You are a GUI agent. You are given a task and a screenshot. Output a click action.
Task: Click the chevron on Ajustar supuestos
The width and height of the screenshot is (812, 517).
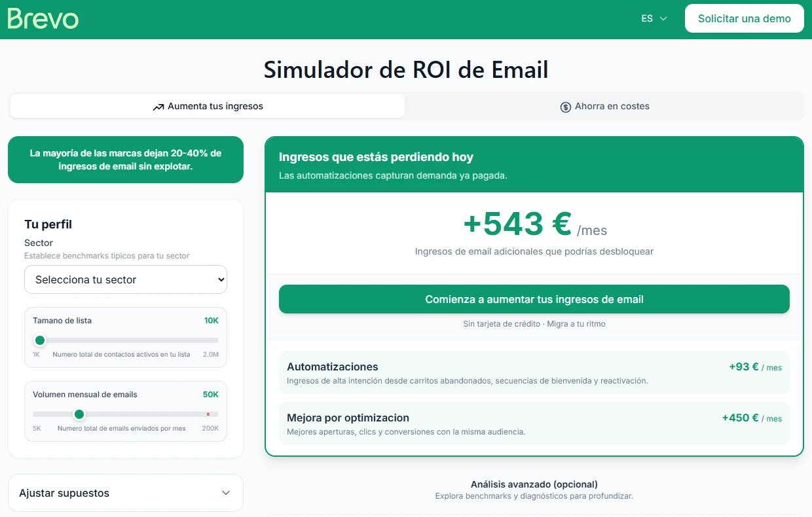[226, 493]
